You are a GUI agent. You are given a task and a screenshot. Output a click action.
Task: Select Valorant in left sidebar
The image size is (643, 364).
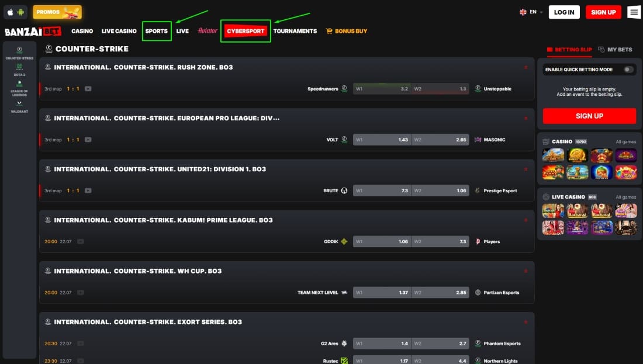(19, 107)
